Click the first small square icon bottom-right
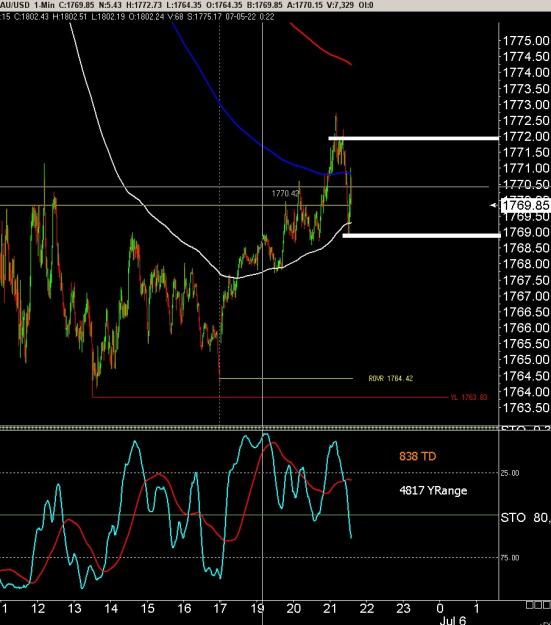The image size is (551, 625). (529, 605)
